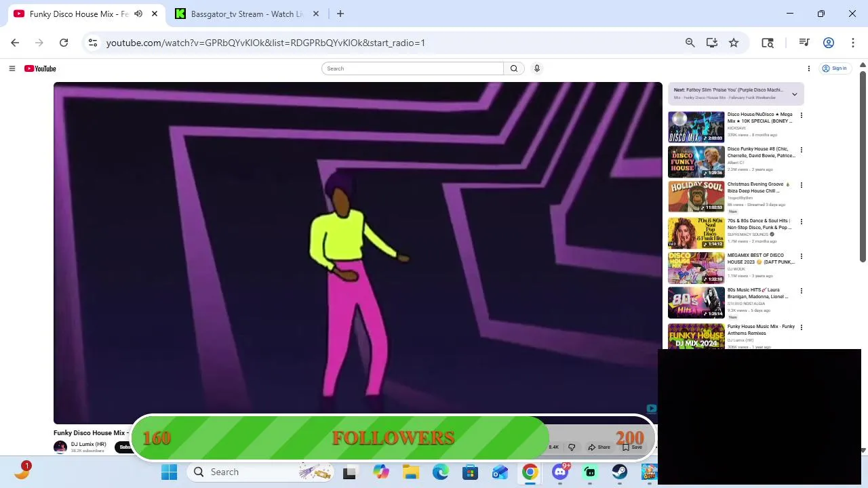Open media controls icon in Chrome toolbar
868x488 pixels.
coord(804,43)
